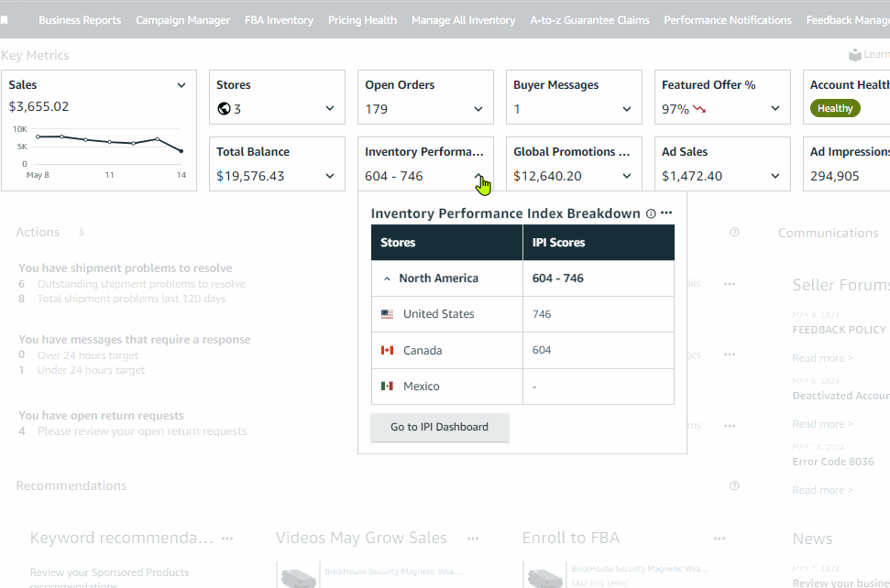Click the Recommendations help question icon
Image resolution: width=890 pixels, height=588 pixels.
(734, 486)
